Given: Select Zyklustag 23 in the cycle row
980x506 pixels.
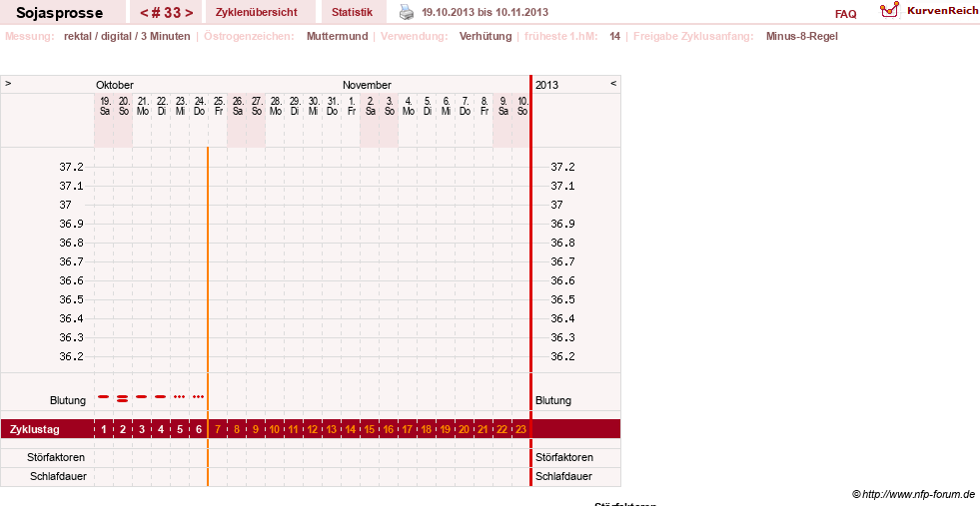Looking at the screenshot, I should click(520, 429).
